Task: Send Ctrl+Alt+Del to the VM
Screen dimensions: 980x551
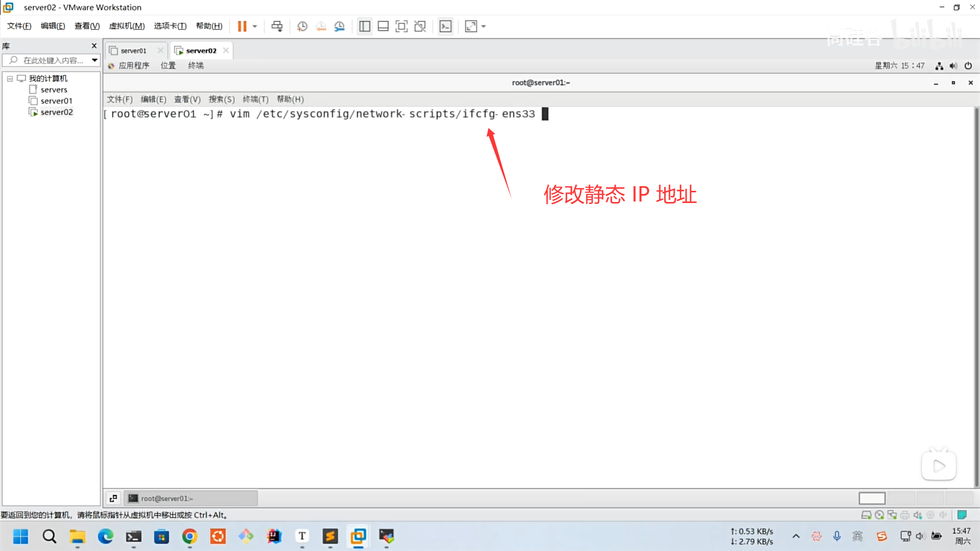Action: (277, 26)
